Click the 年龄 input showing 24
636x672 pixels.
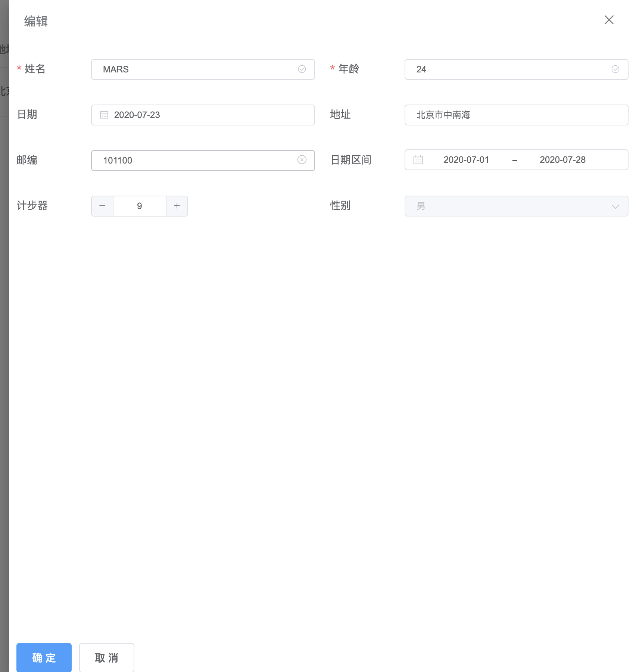(516, 69)
